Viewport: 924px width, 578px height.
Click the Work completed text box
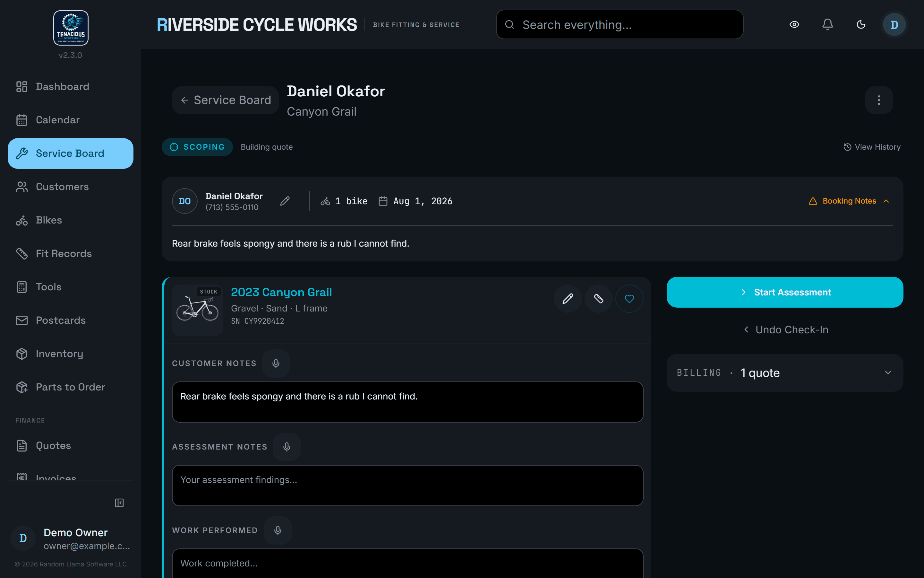pyautogui.click(x=407, y=564)
